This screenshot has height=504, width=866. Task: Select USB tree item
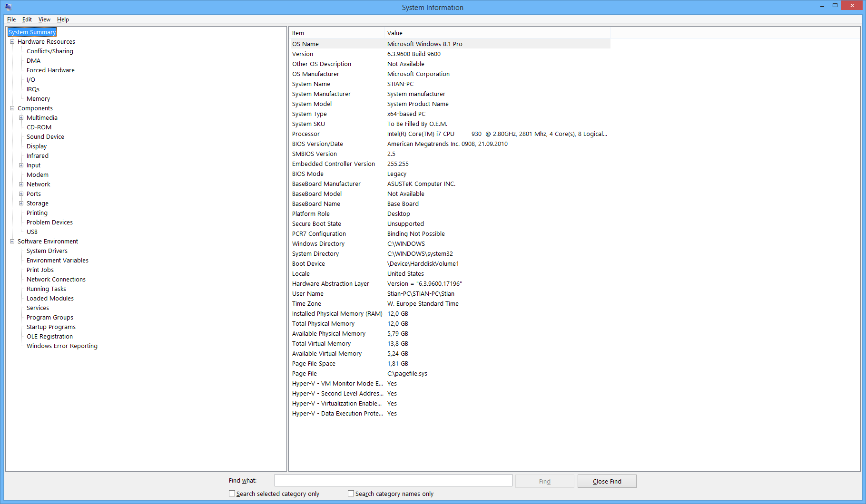[x=32, y=232]
